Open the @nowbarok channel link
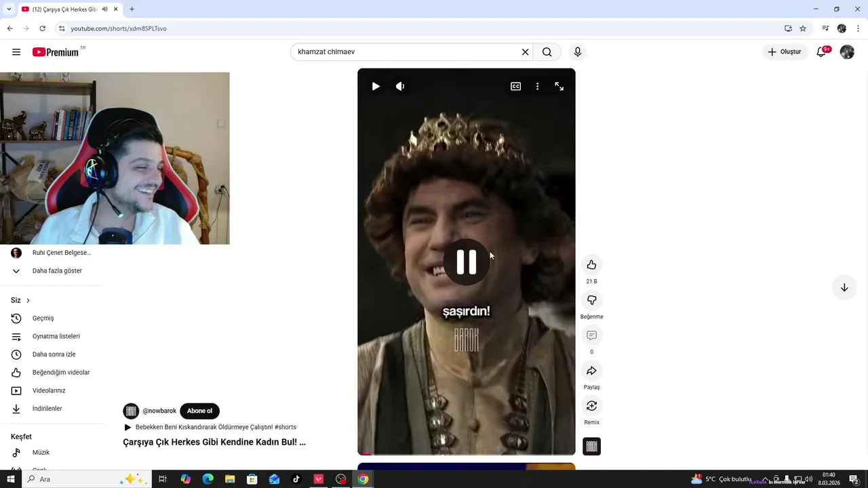 tap(159, 411)
